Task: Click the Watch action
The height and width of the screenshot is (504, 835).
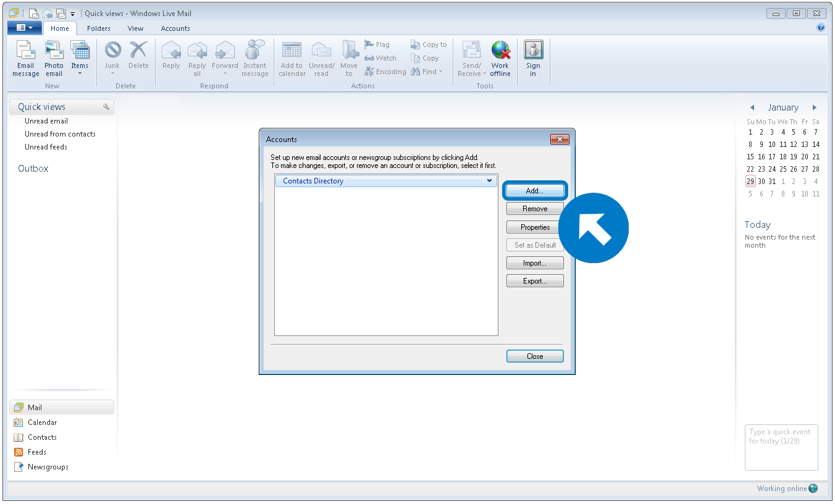Action: pyautogui.click(x=380, y=58)
